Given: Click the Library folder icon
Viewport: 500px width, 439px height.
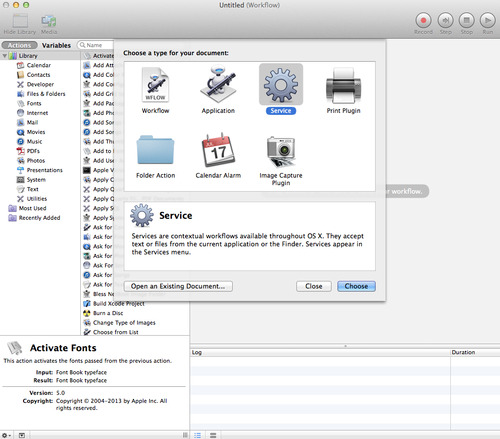Looking at the screenshot, I should pyautogui.click(x=13, y=56).
